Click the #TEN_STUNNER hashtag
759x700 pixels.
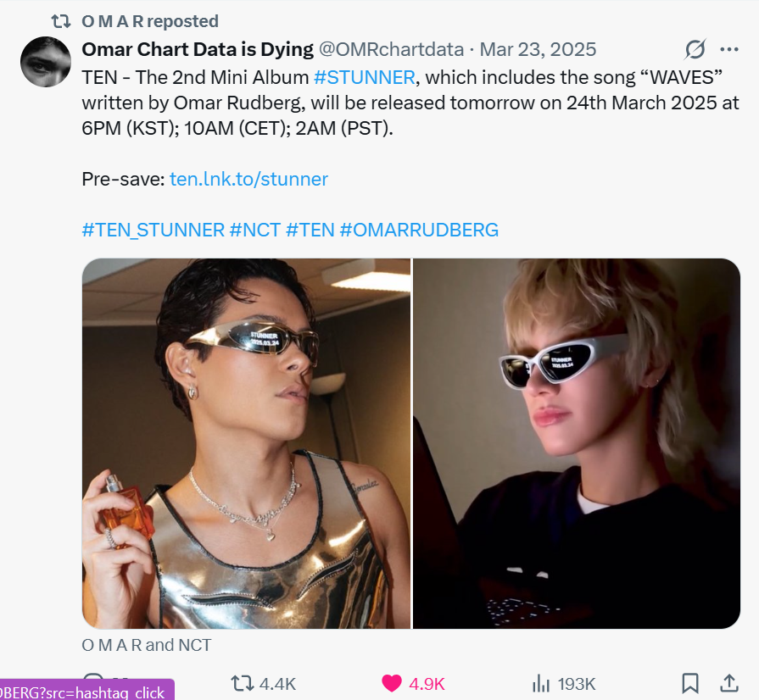tap(153, 230)
